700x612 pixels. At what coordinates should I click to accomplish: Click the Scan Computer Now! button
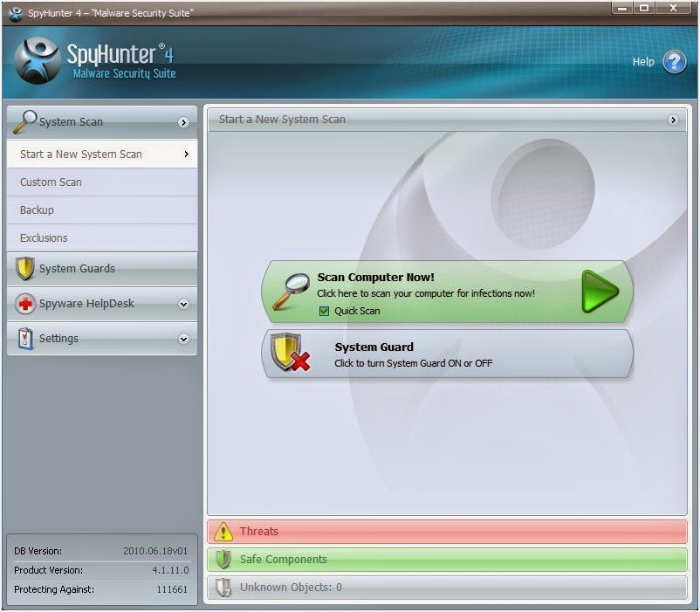pyautogui.click(x=448, y=292)
